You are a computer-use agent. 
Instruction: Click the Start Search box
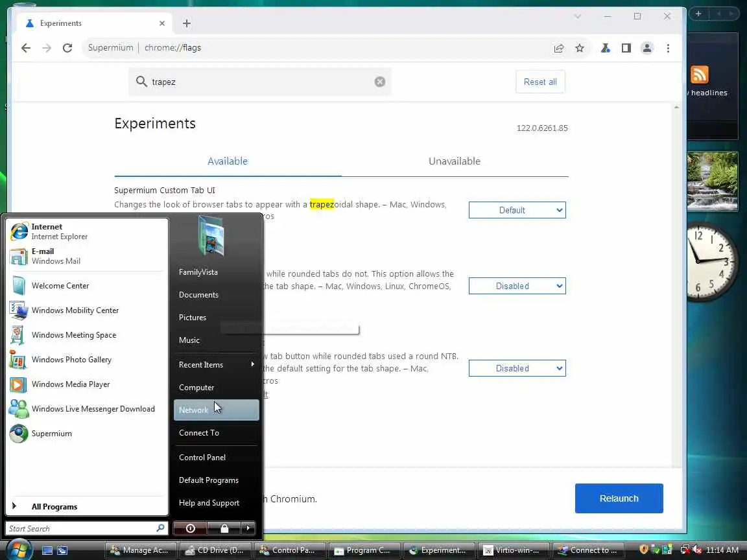pyautogui.click(x=87, y=529)
